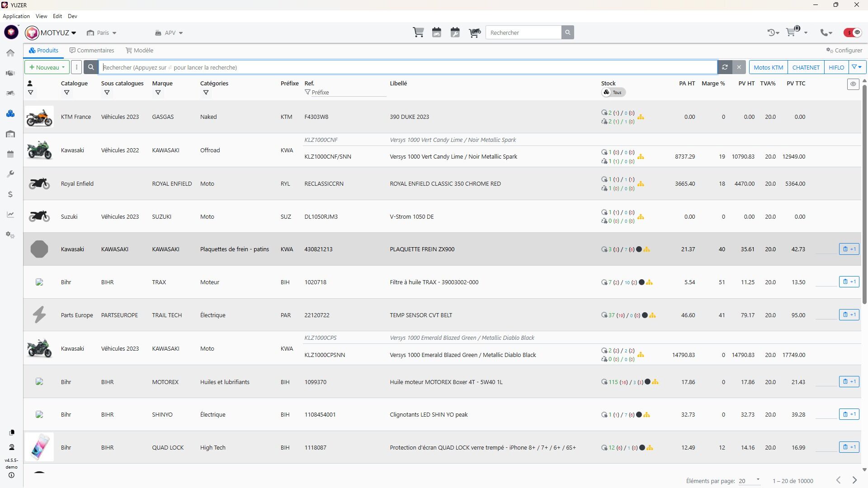Open the shopping cart icon in top toolbar
The width and height of the screenshot is (868, 488).
418,33
